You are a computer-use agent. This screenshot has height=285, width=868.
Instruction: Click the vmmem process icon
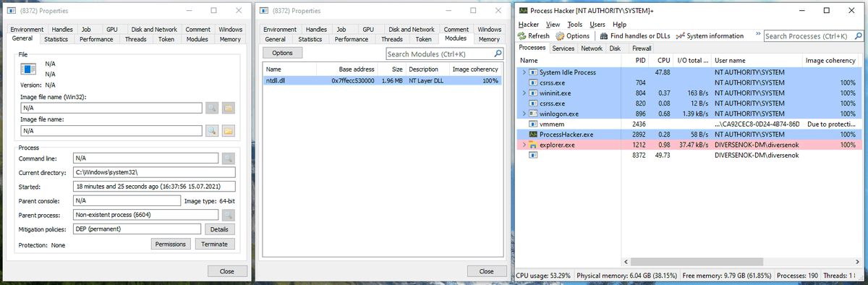534,124
